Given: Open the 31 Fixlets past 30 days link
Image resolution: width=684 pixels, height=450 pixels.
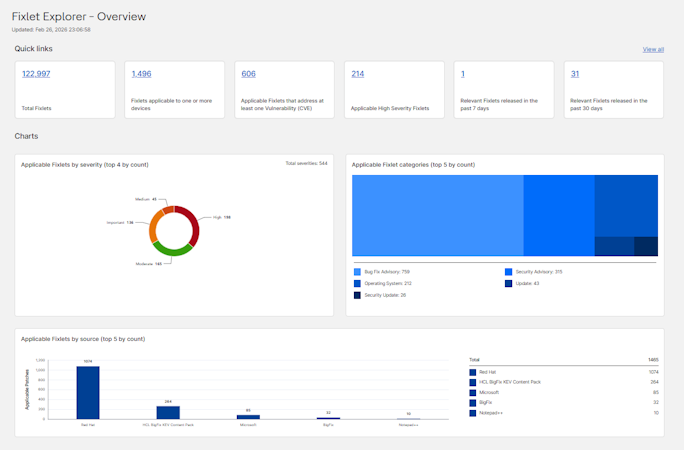Looking at the screenshot, I should [575, 74].
